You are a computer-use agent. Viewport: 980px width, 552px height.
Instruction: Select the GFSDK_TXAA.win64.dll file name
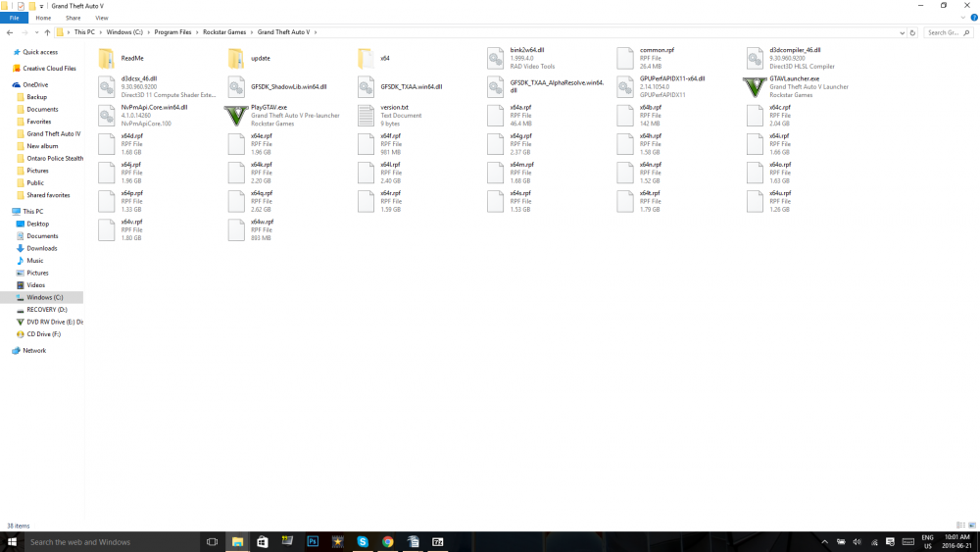tap(412, 87)
